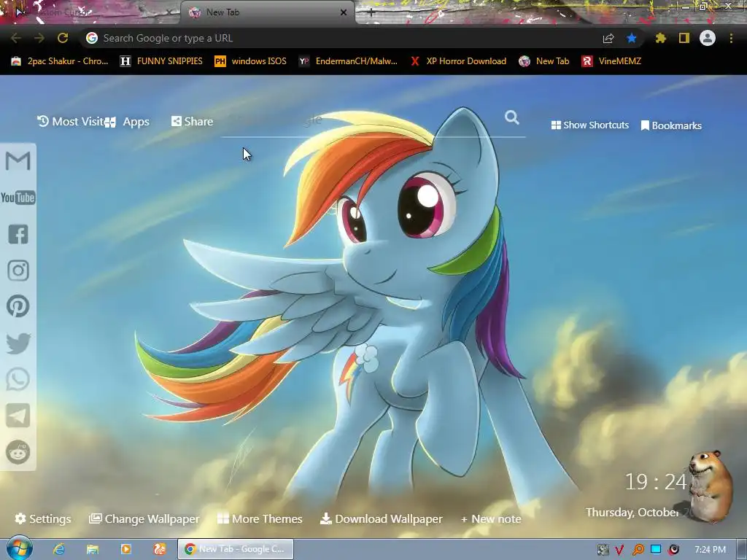Screen dimensions: 747x560
Task: Open WhatsApp from the sidebar
Action: point(18,379)
